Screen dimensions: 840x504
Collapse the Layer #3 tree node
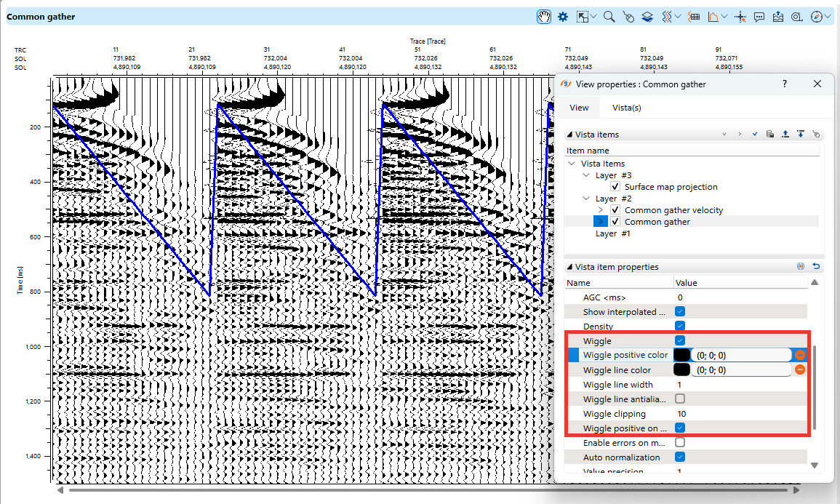point(588,175)
